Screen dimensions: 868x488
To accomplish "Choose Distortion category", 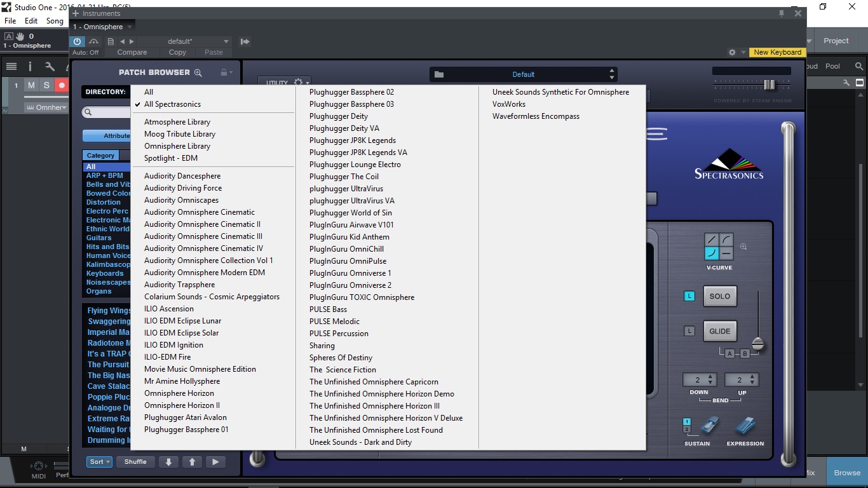I will click(x=104, y=202).
